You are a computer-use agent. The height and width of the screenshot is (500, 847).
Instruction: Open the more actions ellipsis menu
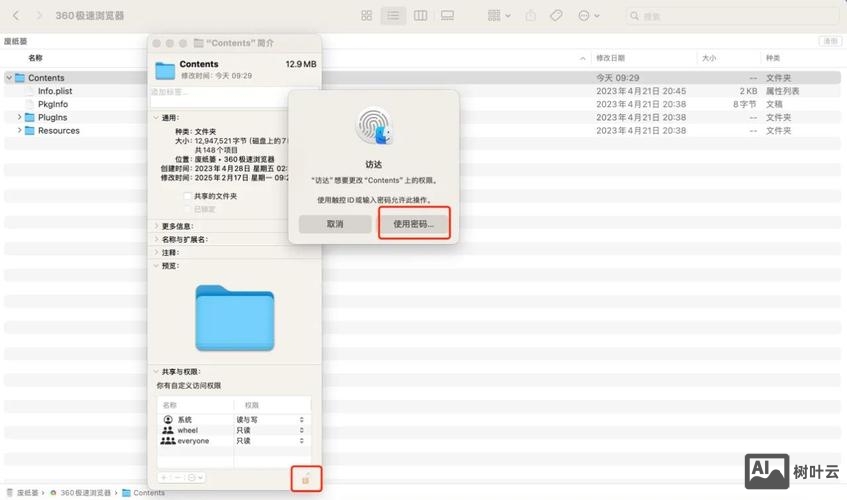tap(589, 16)
